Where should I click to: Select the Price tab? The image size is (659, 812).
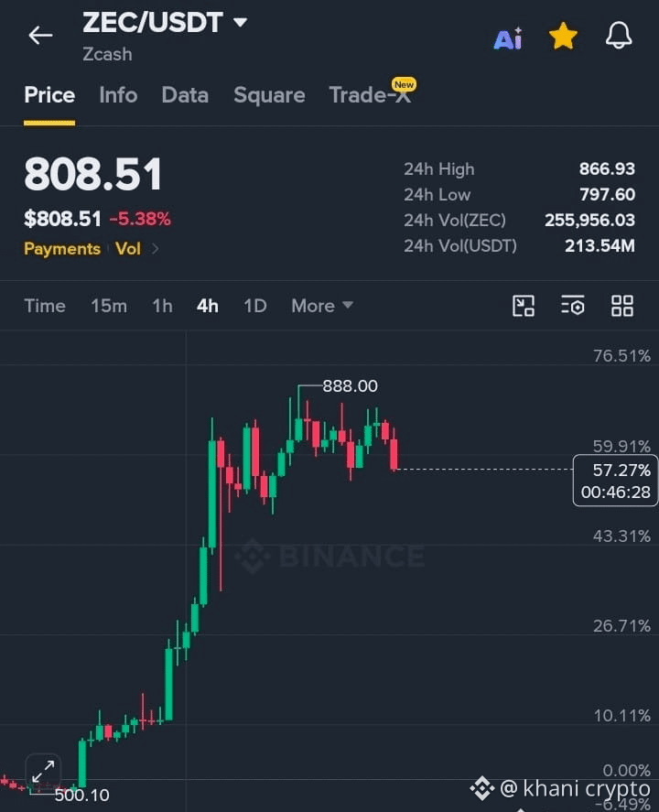click(49, 95)
